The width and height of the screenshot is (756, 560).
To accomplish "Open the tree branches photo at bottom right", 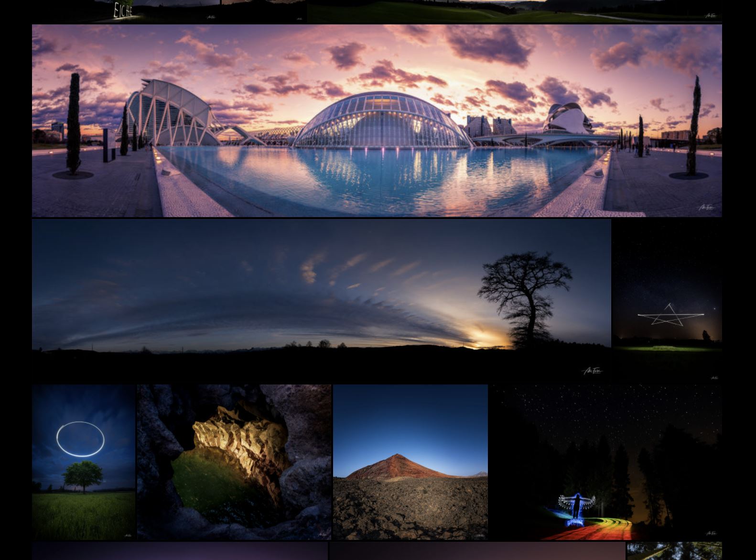I will click(x=674, y=551).
